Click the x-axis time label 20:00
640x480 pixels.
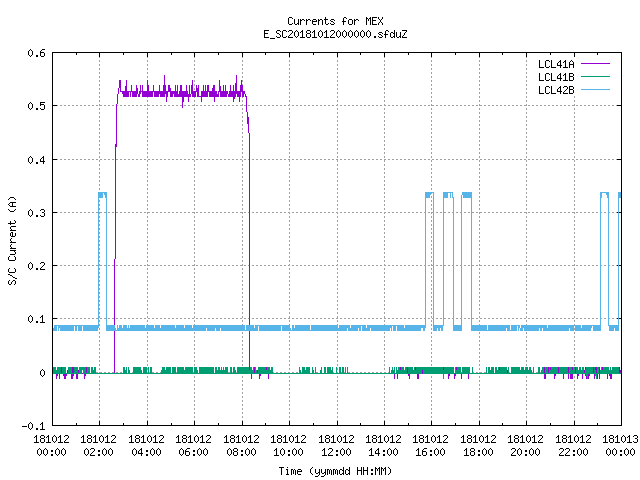(525, 452)
